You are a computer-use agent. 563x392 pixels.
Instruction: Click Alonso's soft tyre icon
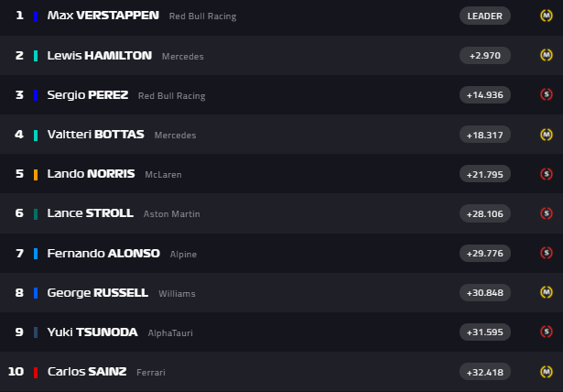click(546, 254)
